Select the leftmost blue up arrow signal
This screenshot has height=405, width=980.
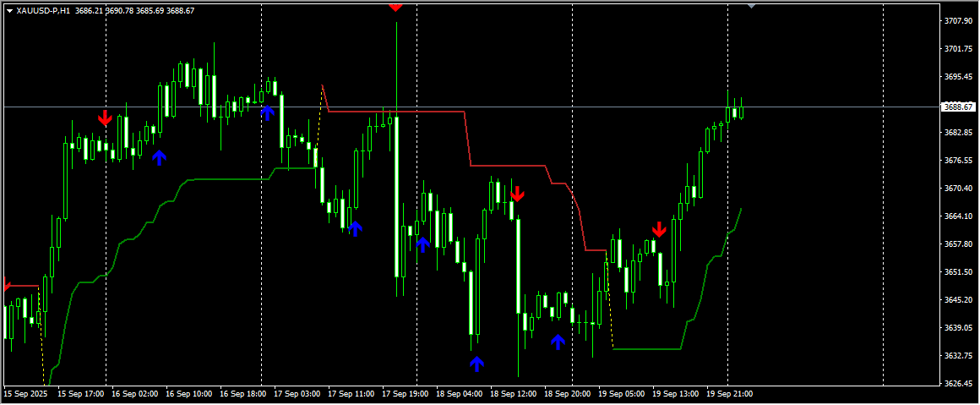pos(160,157)
